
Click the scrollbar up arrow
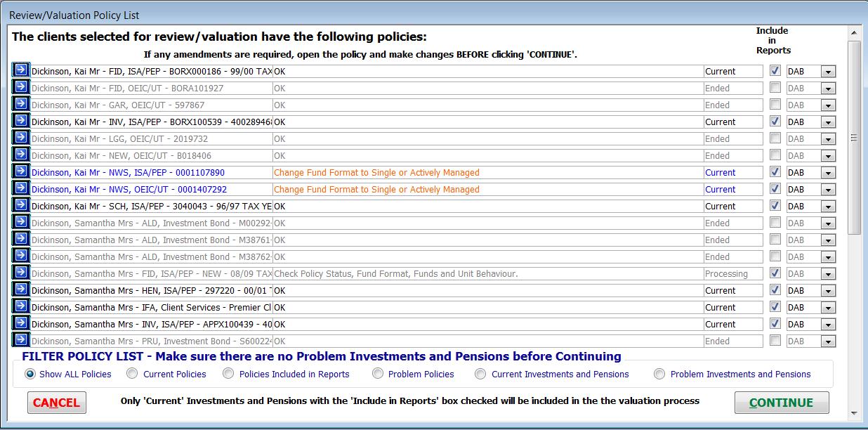point(854,33)
